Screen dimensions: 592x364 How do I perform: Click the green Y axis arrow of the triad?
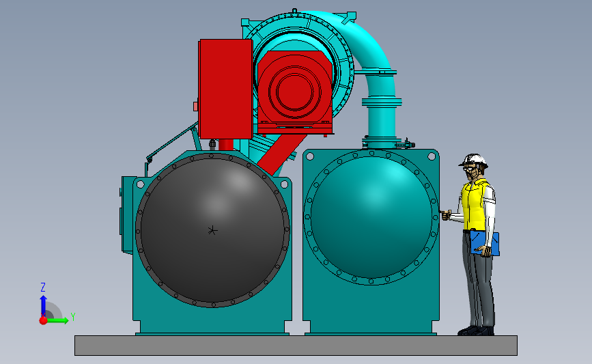(58, 320)
